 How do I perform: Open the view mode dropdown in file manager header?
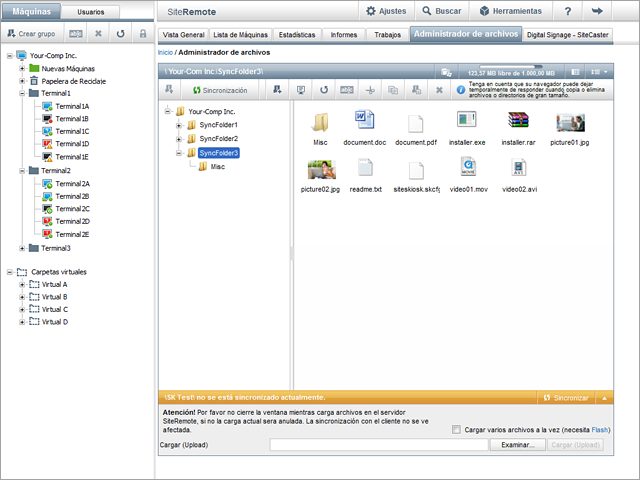(x=598, y=73)
